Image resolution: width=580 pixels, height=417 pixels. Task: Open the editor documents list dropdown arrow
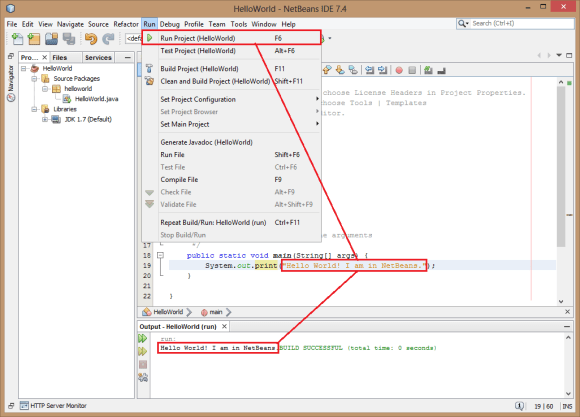click(x=559, y=56)
